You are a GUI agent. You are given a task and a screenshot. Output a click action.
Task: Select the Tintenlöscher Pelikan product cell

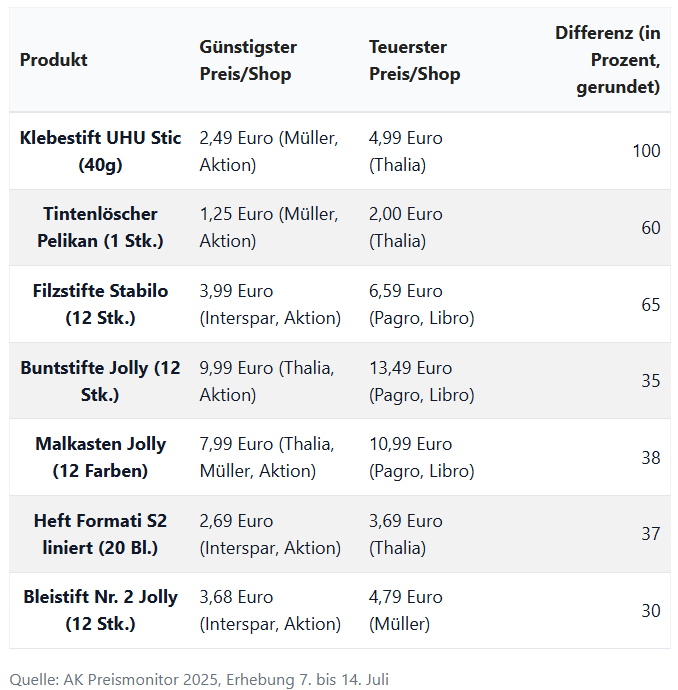coord(100,227)
